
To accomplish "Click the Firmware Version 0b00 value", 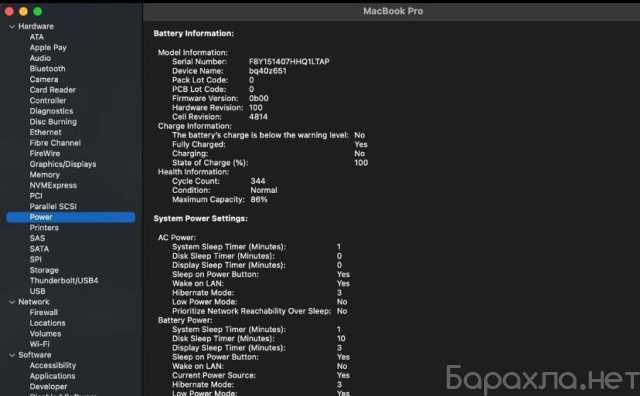I will tap(259, 98).
